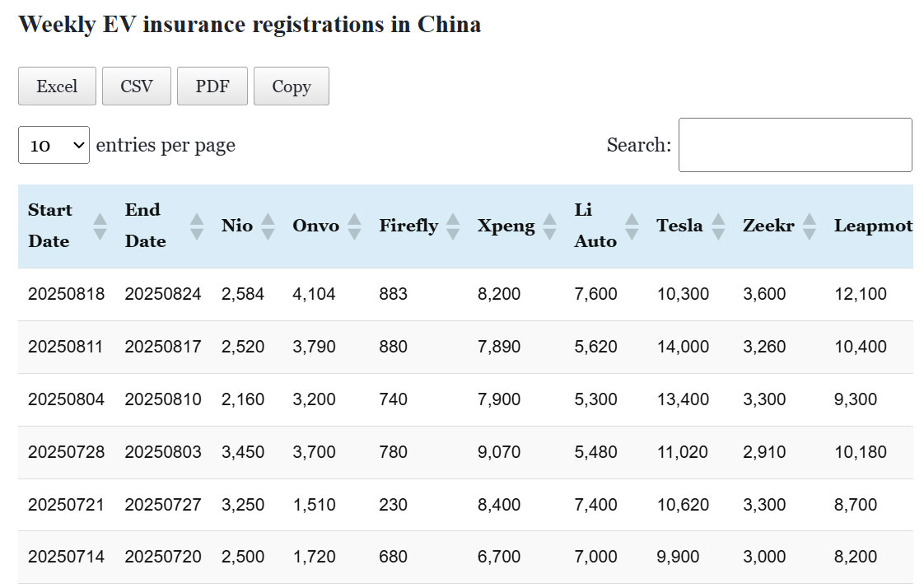Click Tesla value 14,000 cell
The width and height of the screenshot is (924, 588).
pyautogui.click(x=682, y=347)
